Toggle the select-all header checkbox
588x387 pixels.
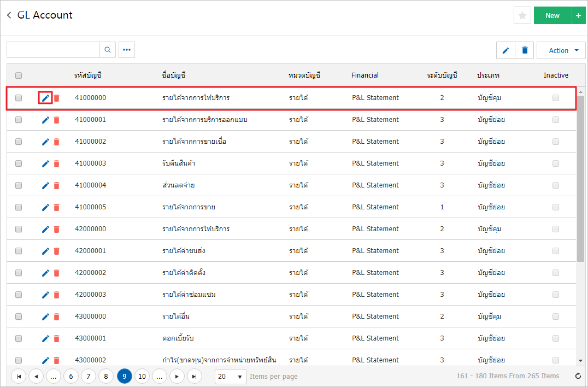pyautogui.click(x=19, y=75)
